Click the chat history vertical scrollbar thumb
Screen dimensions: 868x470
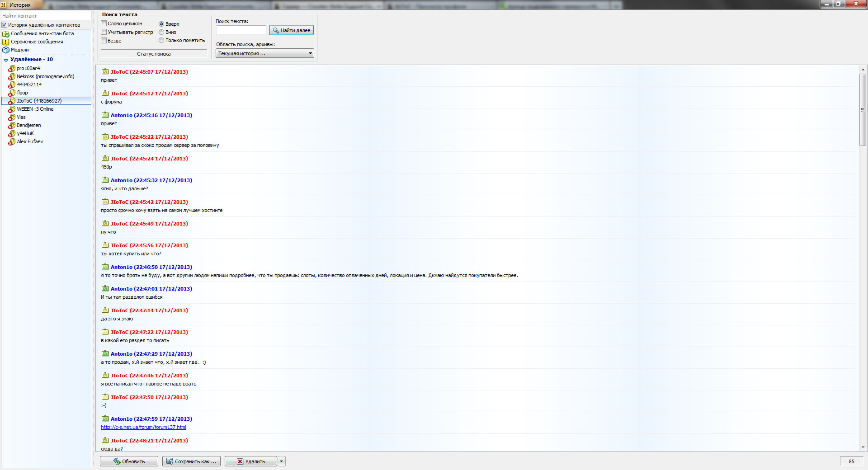pos(863,110)
